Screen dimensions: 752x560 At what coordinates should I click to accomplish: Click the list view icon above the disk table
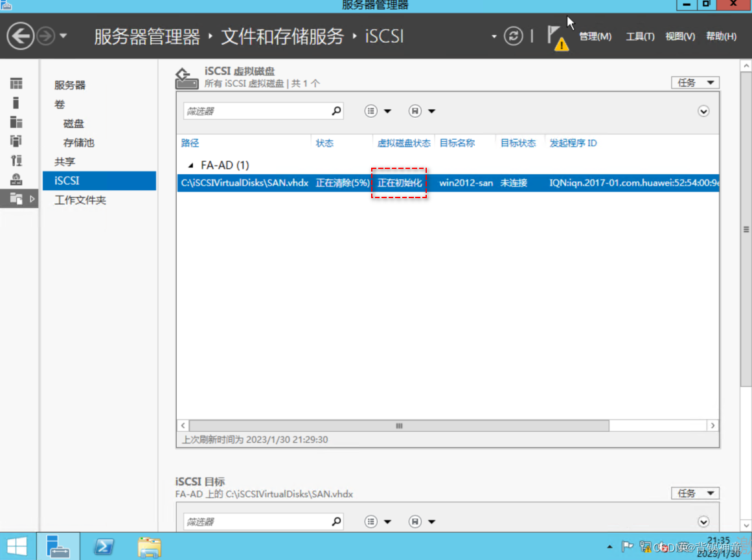tap(372, 111)
